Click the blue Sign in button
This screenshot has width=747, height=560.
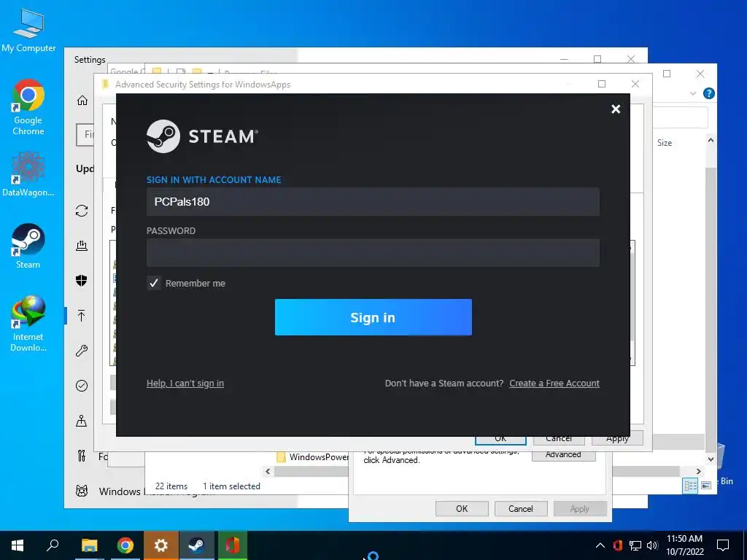pos(373,317)
